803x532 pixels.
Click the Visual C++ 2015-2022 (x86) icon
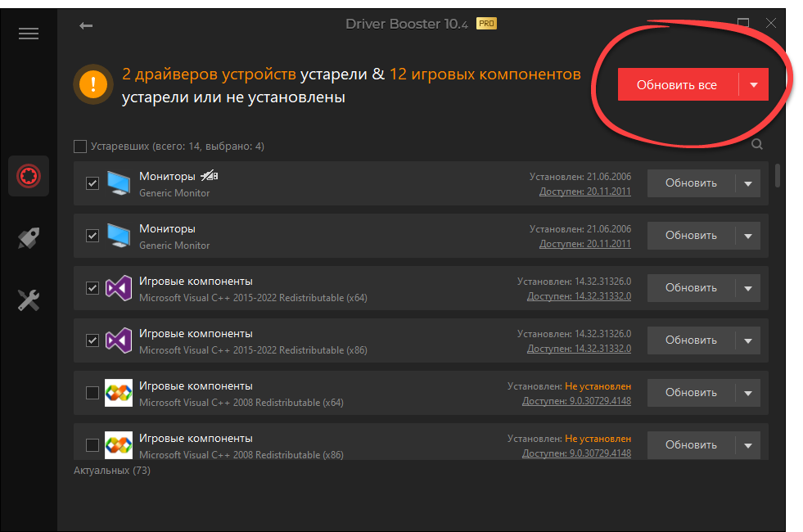pos(119,340)
